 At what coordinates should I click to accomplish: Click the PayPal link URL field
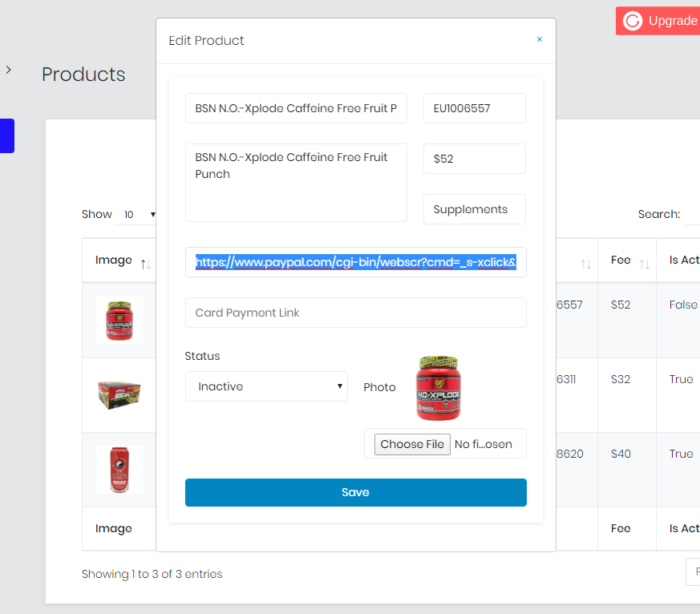355,262
